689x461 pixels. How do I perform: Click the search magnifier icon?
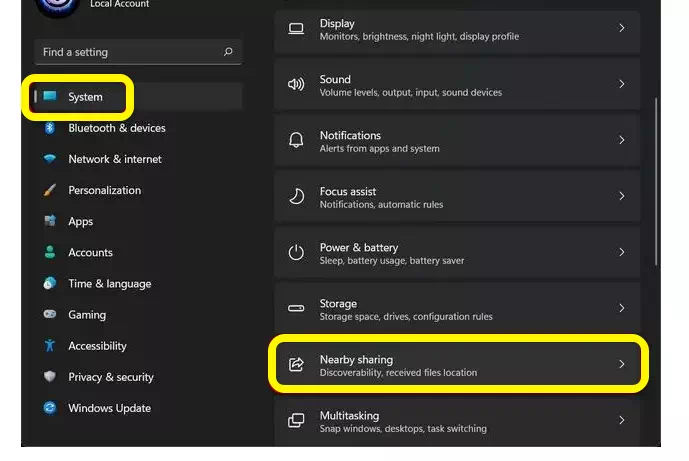coord(228,52)
